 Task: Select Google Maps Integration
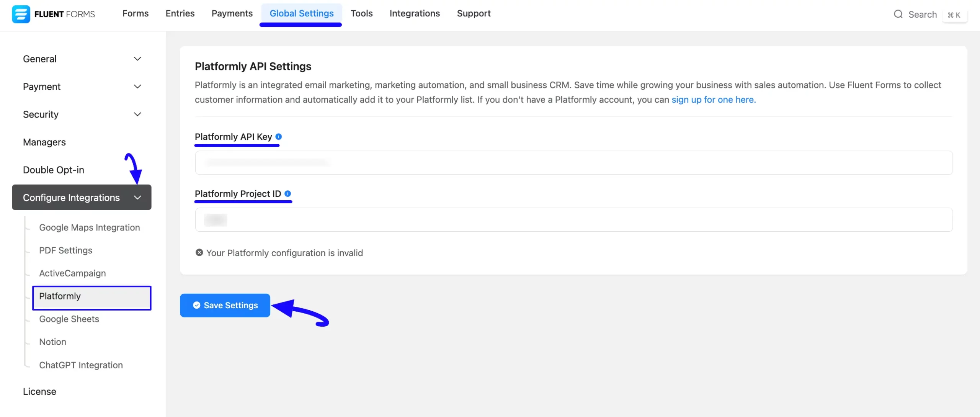pos(90,227)
